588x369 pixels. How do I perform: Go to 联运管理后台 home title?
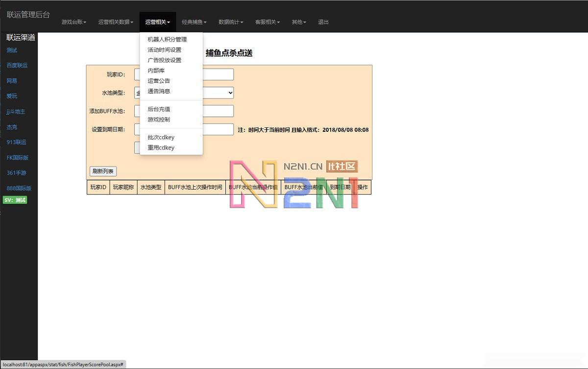tap(28, 15)
